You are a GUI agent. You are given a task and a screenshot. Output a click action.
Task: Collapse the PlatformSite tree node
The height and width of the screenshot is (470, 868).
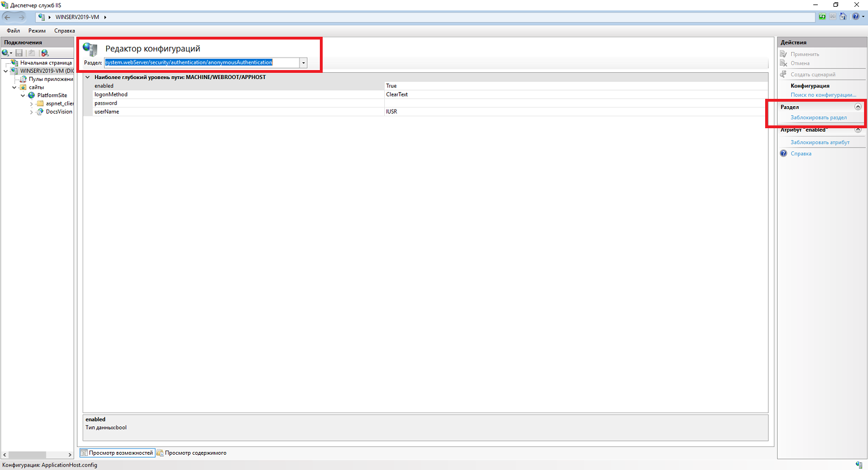coord(23,95)
